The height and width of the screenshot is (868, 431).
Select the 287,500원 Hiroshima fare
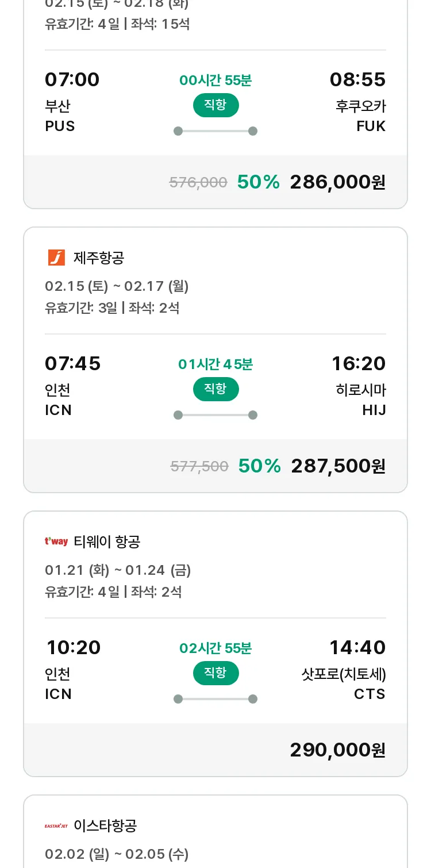(338, 466)
